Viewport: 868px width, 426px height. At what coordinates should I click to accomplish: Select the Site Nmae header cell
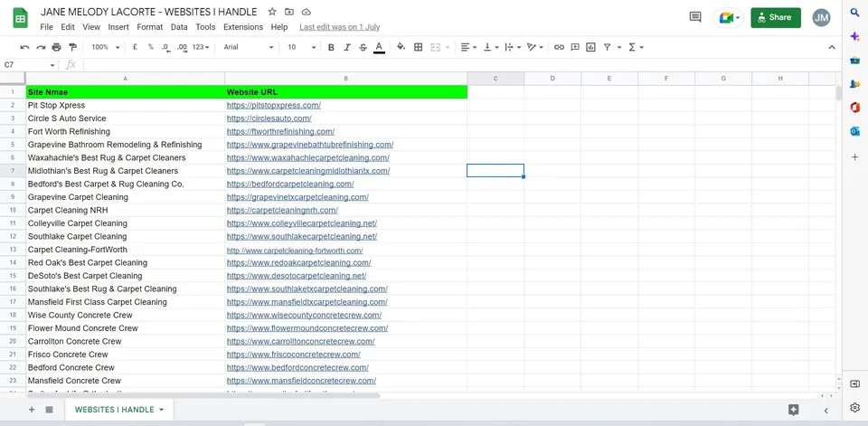point(125,92)
